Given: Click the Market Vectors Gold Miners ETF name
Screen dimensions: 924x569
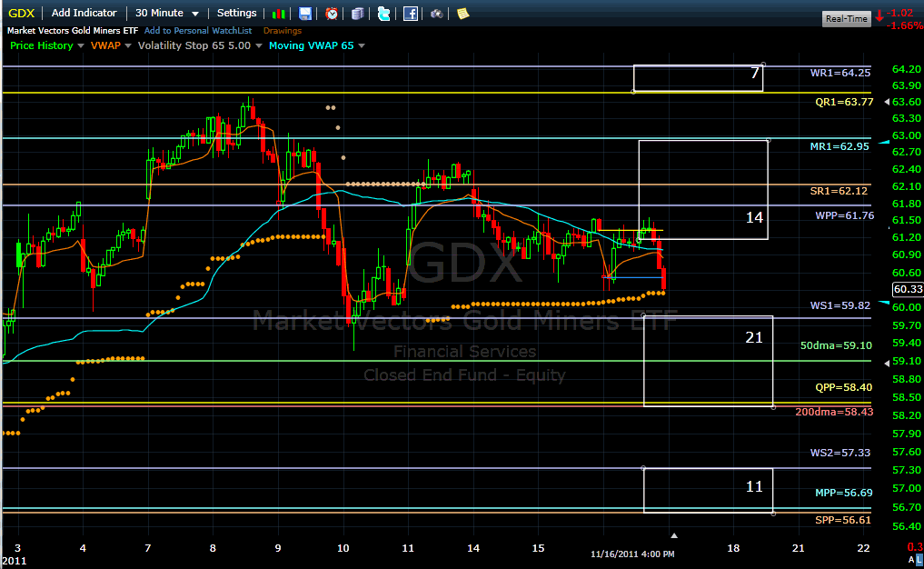Looking at the screenshot, I should (73, 31).
